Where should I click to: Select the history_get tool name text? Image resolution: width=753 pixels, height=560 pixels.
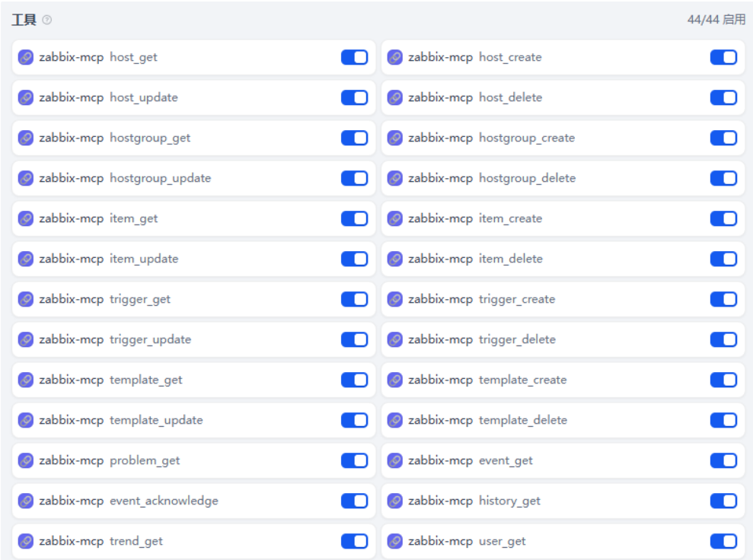[509, 501]
